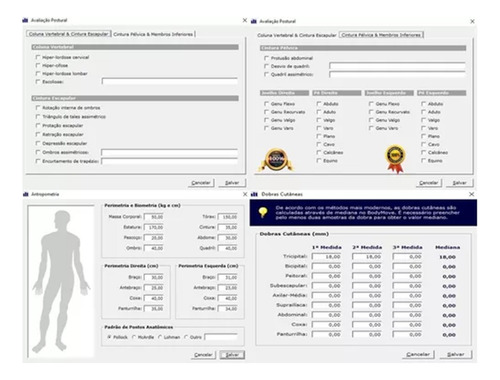Screen dimensions: 500x380
Task: Click the Avaliação Postural window icon, top-left window
Action: pyautogui.click(x=25, y=20)
